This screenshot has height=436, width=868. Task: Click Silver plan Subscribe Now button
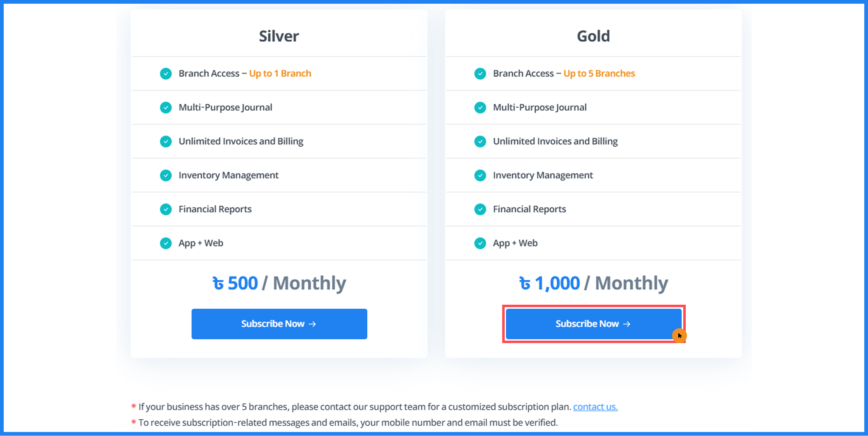[279, 324]
